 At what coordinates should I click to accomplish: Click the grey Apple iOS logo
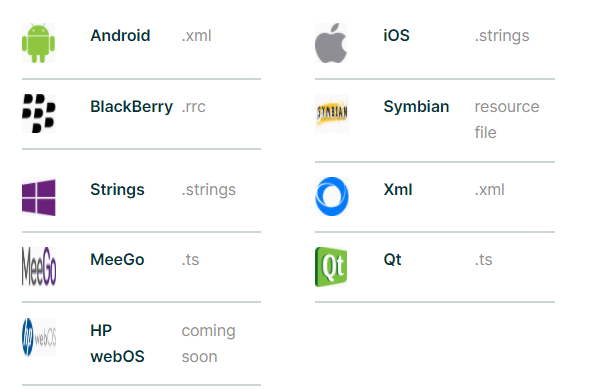[331, 43]
